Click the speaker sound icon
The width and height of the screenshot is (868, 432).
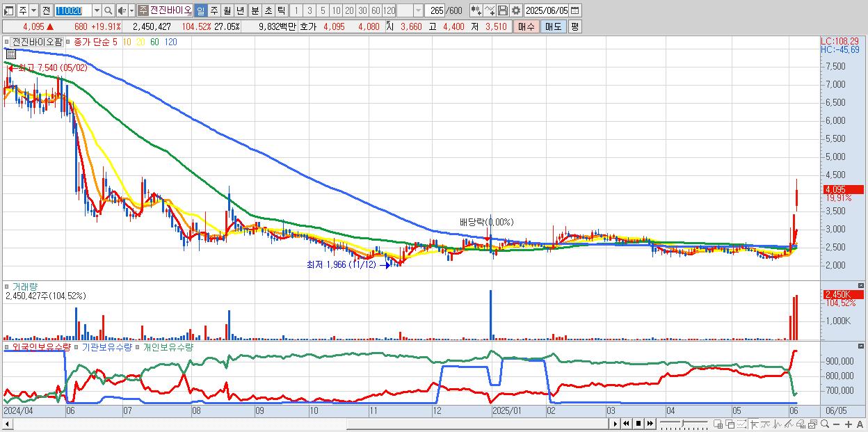click(122, 10)
